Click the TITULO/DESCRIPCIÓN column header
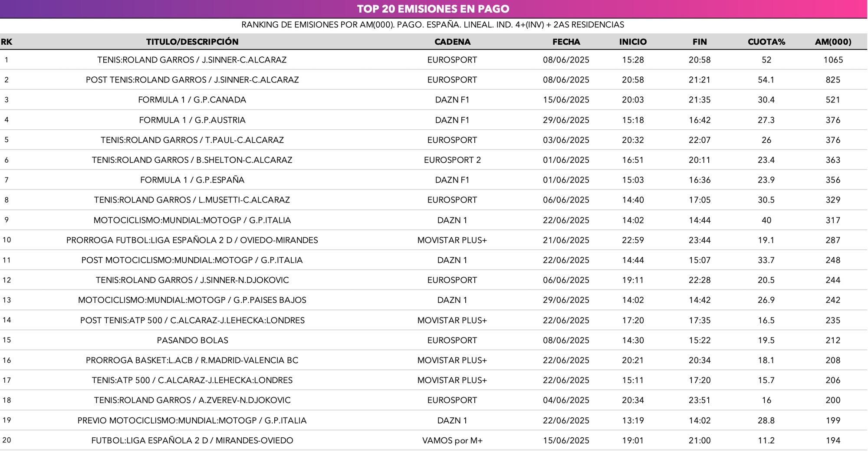The image size is (868, 459). (x=192, y=42)
